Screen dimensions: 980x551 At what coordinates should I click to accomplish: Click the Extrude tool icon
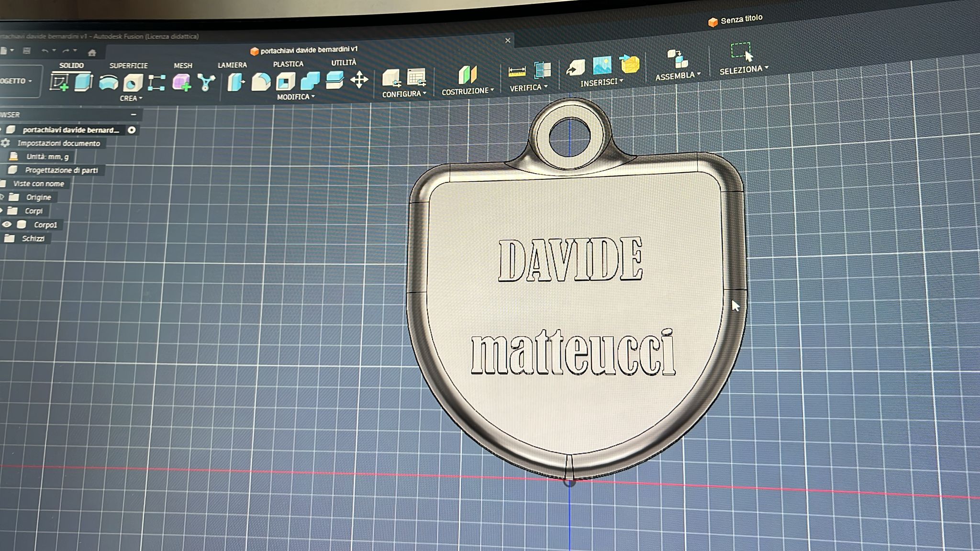(83, 82)
